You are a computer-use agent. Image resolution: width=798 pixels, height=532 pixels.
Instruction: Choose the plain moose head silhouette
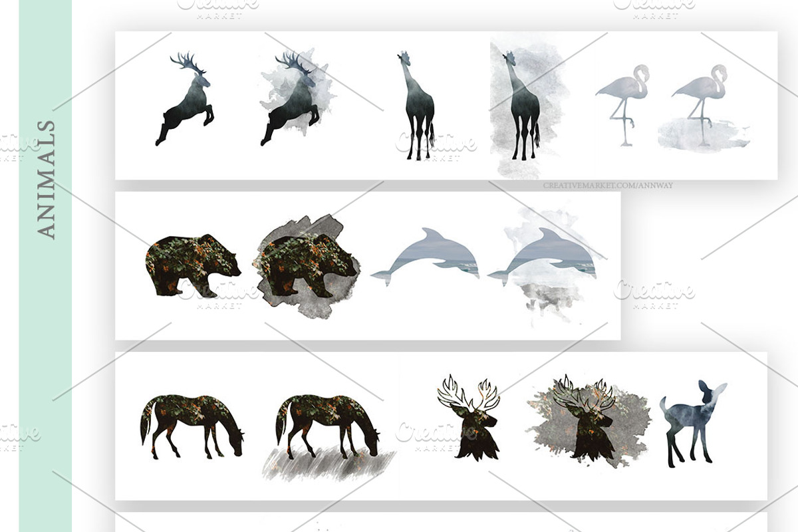468,417
